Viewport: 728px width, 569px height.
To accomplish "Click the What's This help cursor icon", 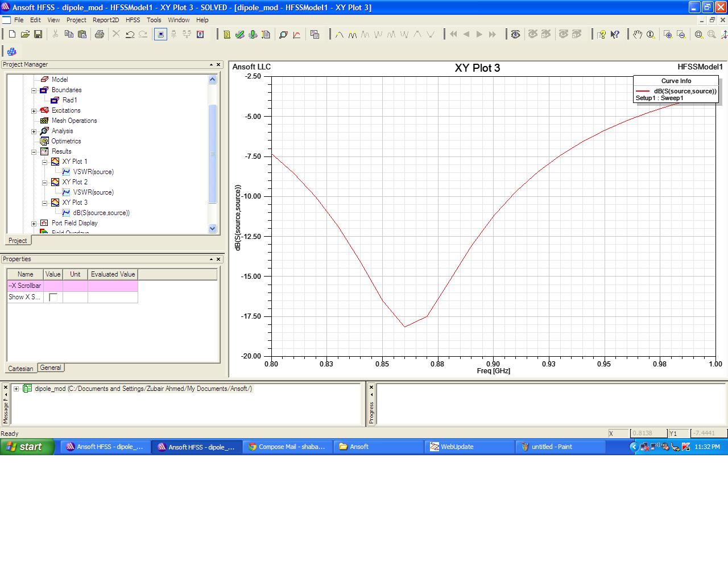I will 615,35.
